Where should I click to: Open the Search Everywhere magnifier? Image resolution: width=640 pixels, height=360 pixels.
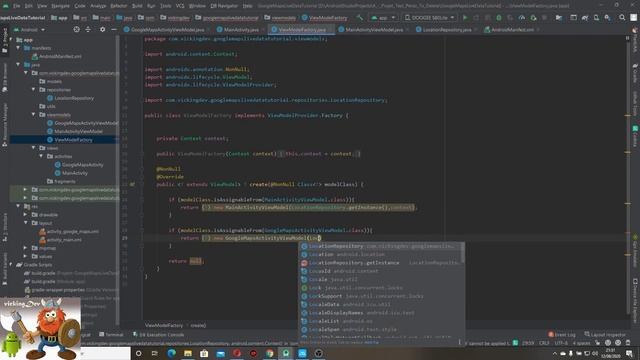tap(622, 18)
